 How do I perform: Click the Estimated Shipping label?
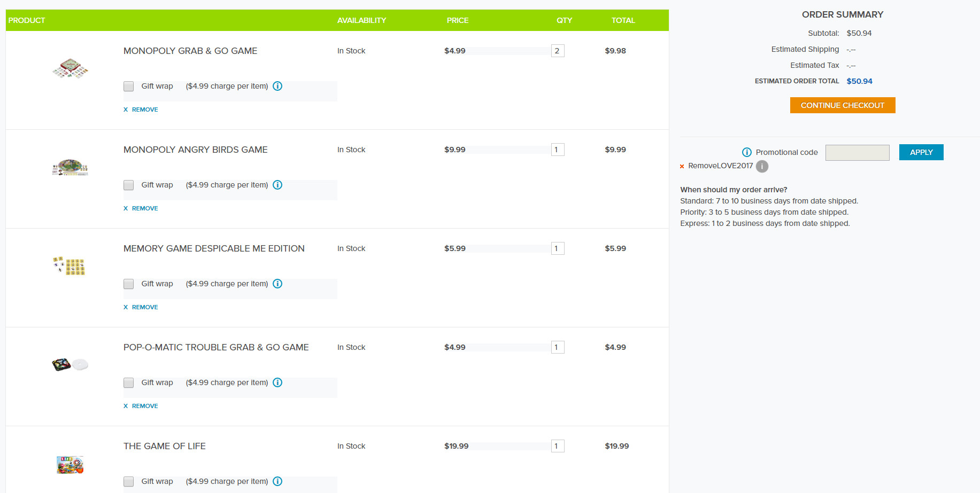[805, 49]
